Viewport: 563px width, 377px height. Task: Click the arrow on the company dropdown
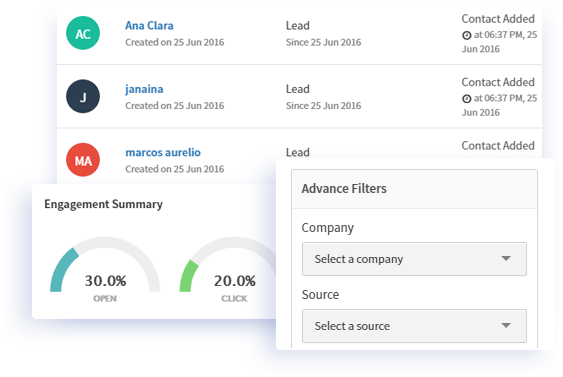(506, 259)
